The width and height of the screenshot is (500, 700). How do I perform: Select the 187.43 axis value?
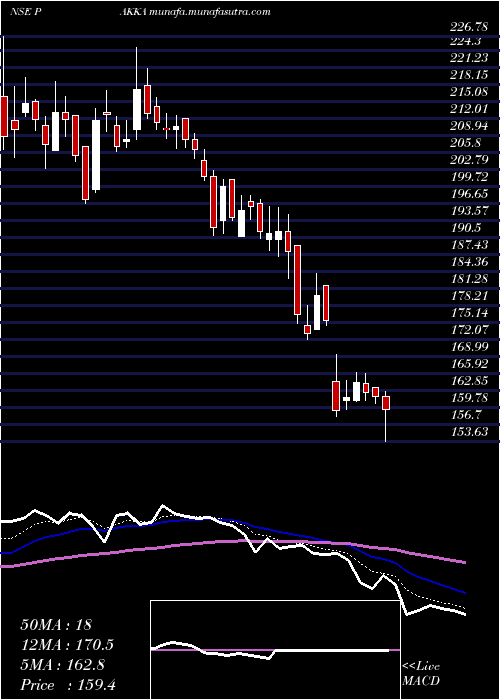468,245
